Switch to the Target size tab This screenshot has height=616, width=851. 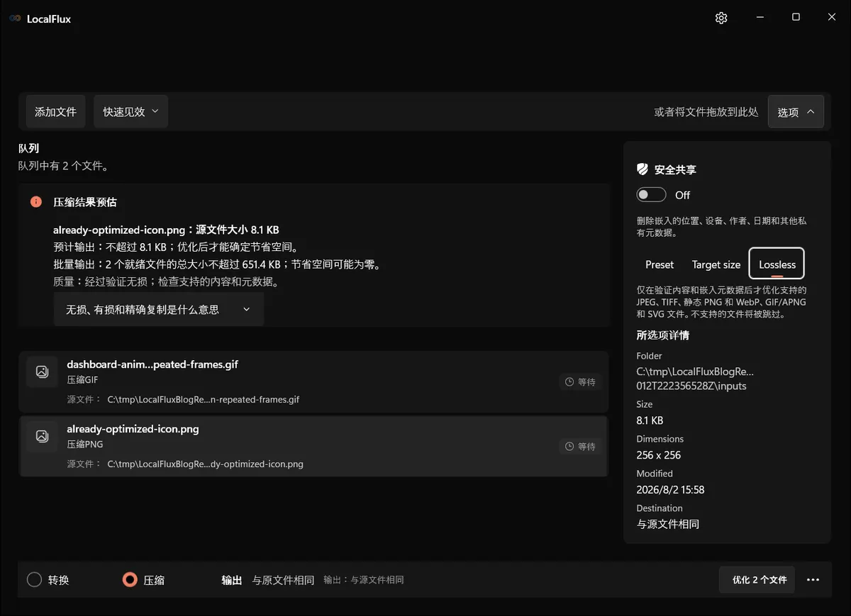(x=716, y=264)
